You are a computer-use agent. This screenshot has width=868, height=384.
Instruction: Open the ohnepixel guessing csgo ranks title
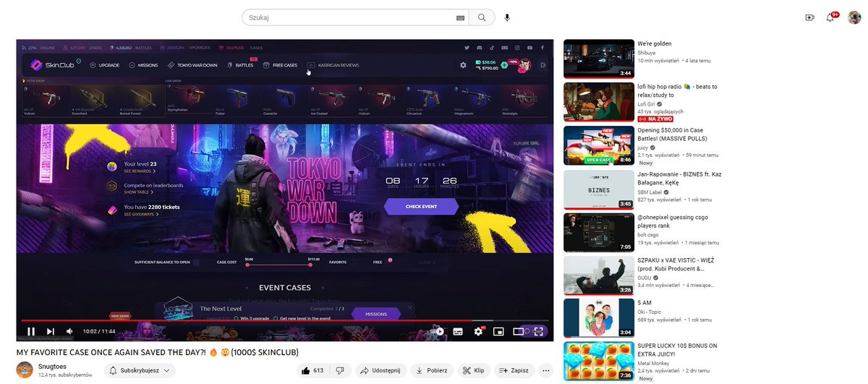tap(672, 221)
